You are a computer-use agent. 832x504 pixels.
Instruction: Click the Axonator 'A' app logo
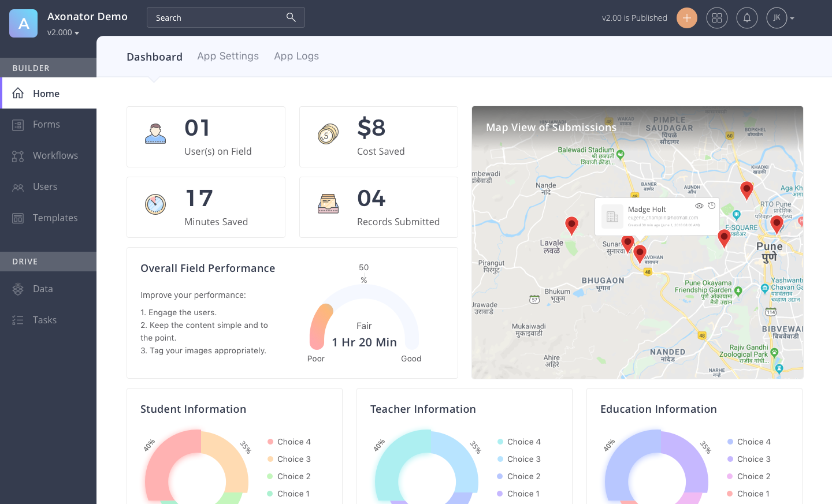click(x=24, y=24)
